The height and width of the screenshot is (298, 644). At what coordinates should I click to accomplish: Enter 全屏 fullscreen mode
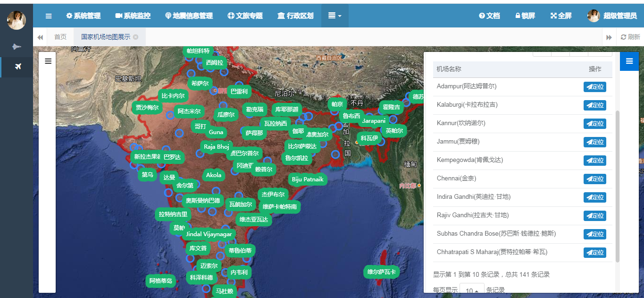pyautogui.click(x=561, y=16)
